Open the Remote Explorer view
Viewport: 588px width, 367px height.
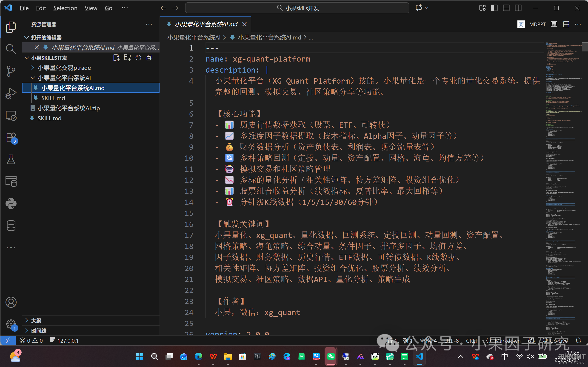pyautogui.click(x=11, y=115)
